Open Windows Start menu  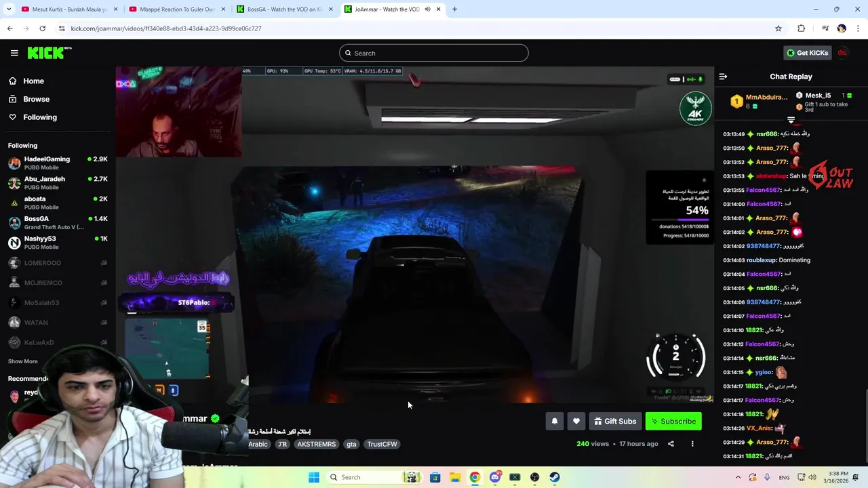pos(313,477)
